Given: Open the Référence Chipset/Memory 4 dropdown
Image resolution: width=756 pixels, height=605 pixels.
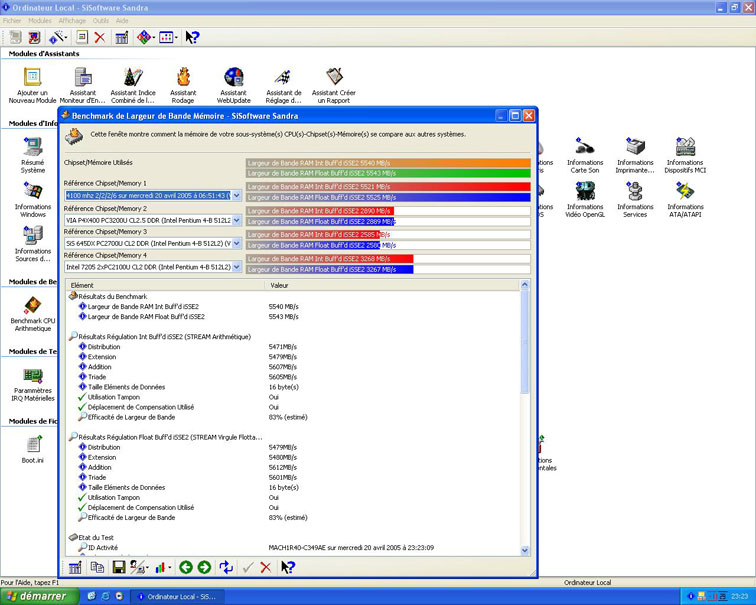Looking at the screenshot, I should point(236,267).
